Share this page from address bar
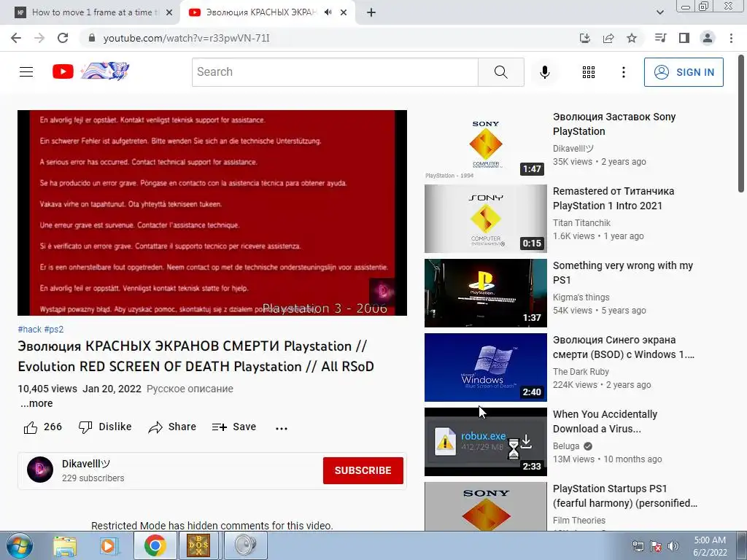The height and width of the screenshot is (560, 747). tap(608, 38)
